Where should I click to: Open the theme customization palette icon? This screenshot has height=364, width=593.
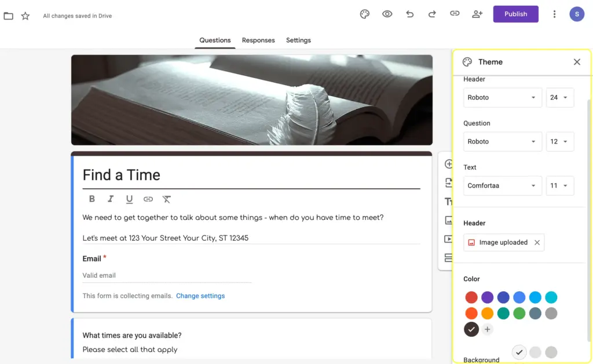364,14
